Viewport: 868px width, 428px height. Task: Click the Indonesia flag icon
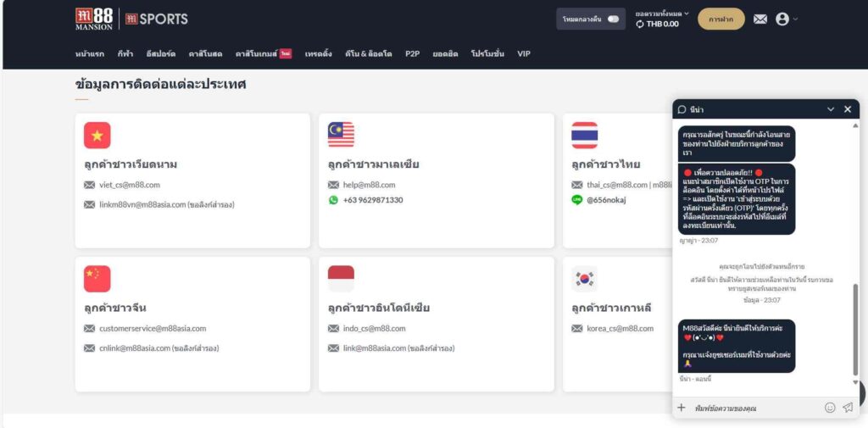pos(341,279)
